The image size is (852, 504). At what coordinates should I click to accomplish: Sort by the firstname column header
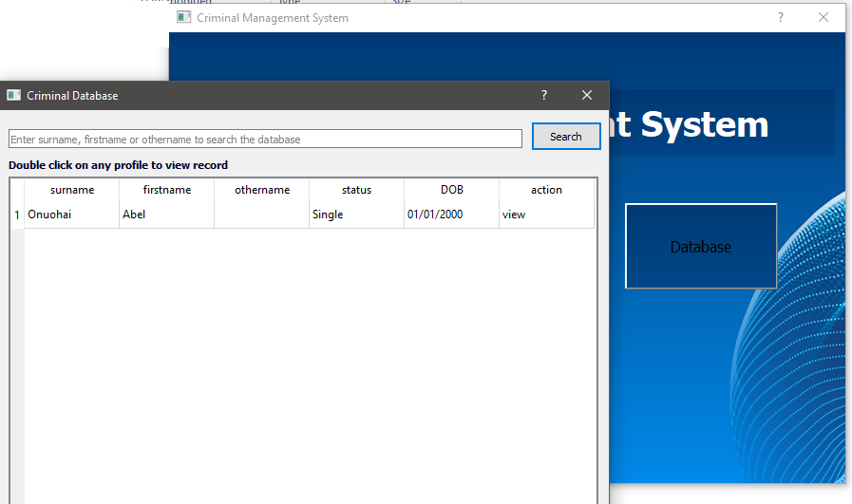167,190
